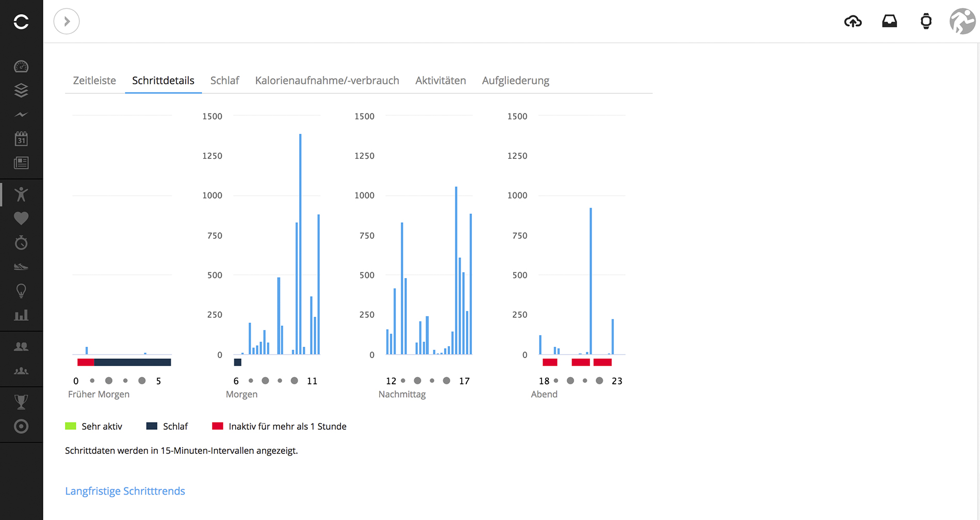Click the cloud upload icon
This screenshot has height=520, width=980.
tap(853, 22)
